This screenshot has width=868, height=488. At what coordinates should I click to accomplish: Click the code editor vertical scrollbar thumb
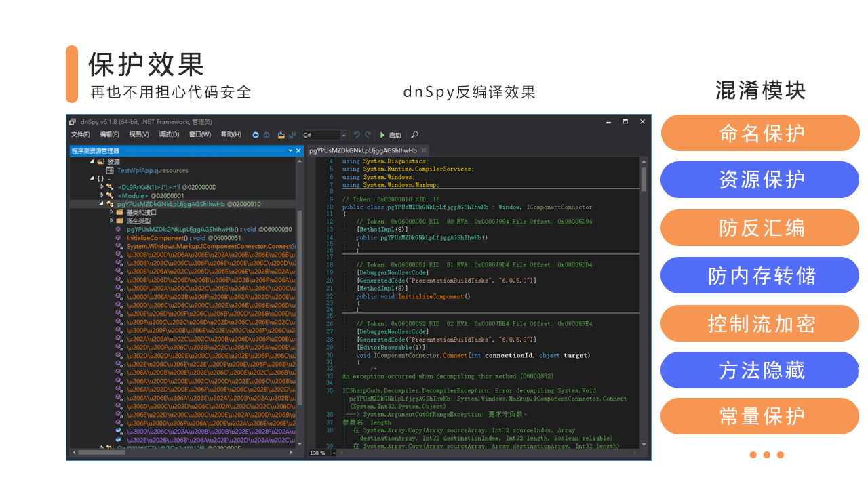[x=644, y=179]
